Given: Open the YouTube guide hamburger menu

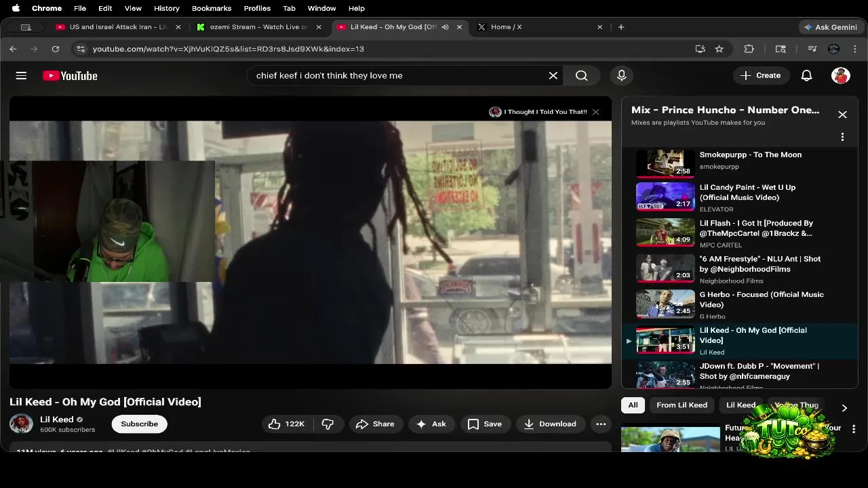Looking at the screenshot, I should (x=21, y=75).
